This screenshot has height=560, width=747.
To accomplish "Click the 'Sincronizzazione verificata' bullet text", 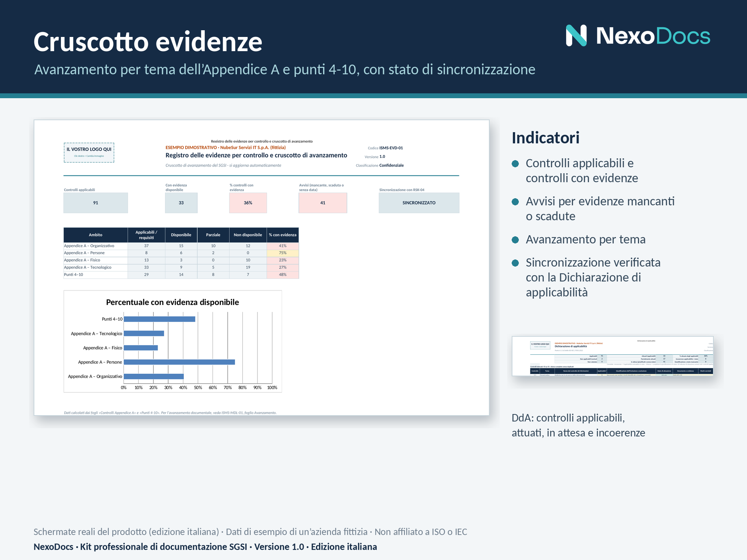I will point(593,277).
